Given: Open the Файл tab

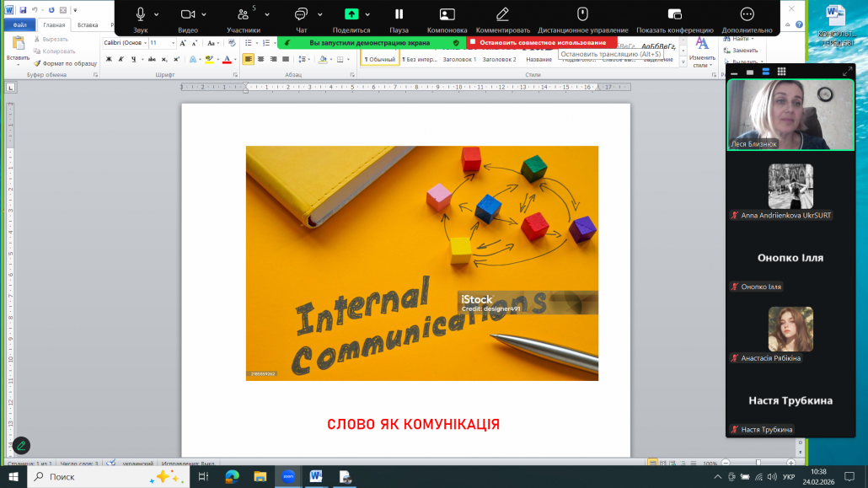Looking at the screenshot, I should point(20,25).
